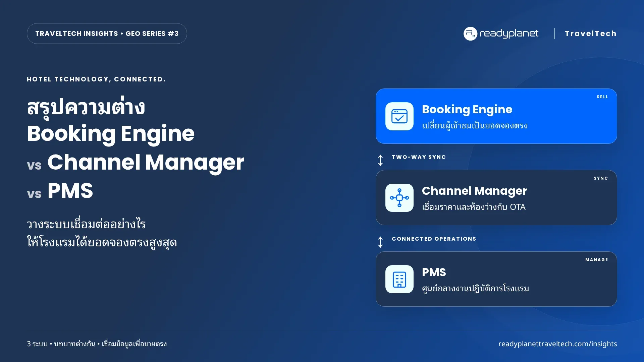Click the subtitle ให้โรงแรมได้ยอดจองตรงสูงสุด
Screen dimensions: 644x362
tap(102, 242)
